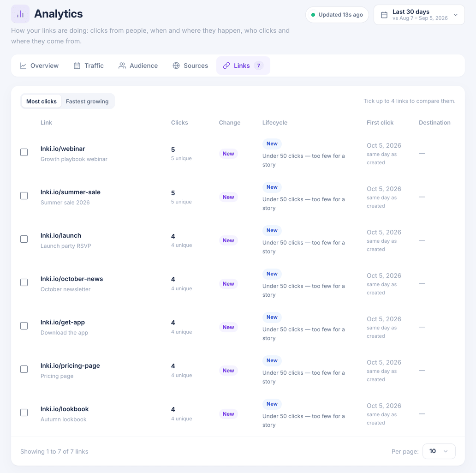The image size is (476, 473).
Task: Open the Traffic tab
Action: 89,66
